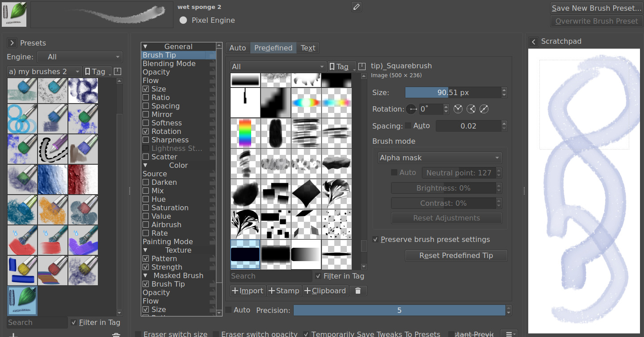This screenshot has height=337, width=644.
Task: Hide the Scratchpad using arrow button
Action: click(x=534, y=42)
